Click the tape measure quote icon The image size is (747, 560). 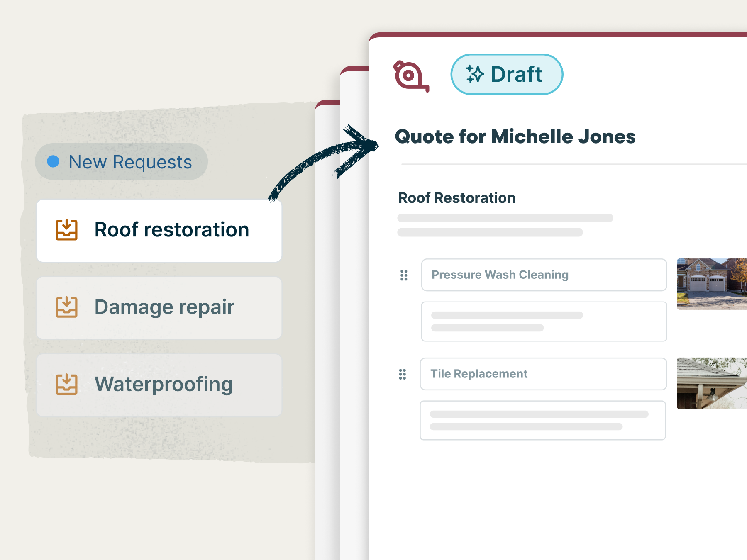pyautogui.click(x=410, y=76)
